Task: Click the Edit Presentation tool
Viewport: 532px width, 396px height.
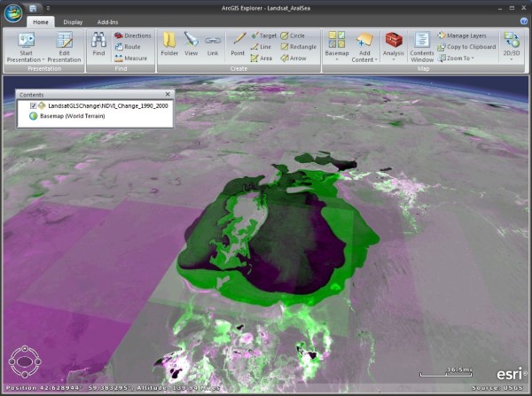Action: click(x=64, y=47)
